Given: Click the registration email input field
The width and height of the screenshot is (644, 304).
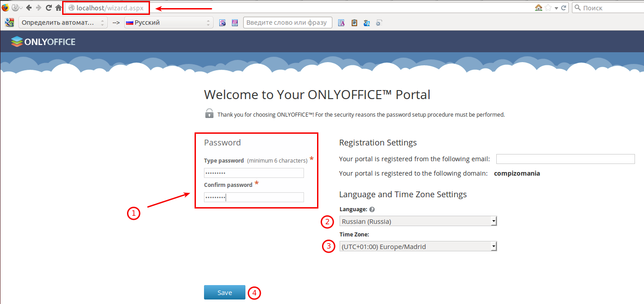Looking at the screenshot, I should 566,159.
